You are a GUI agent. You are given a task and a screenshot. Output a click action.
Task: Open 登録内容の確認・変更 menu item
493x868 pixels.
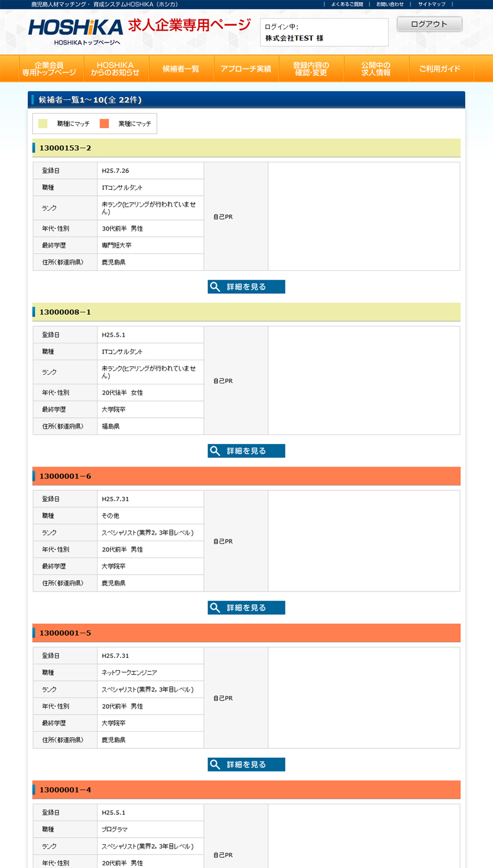311,69
